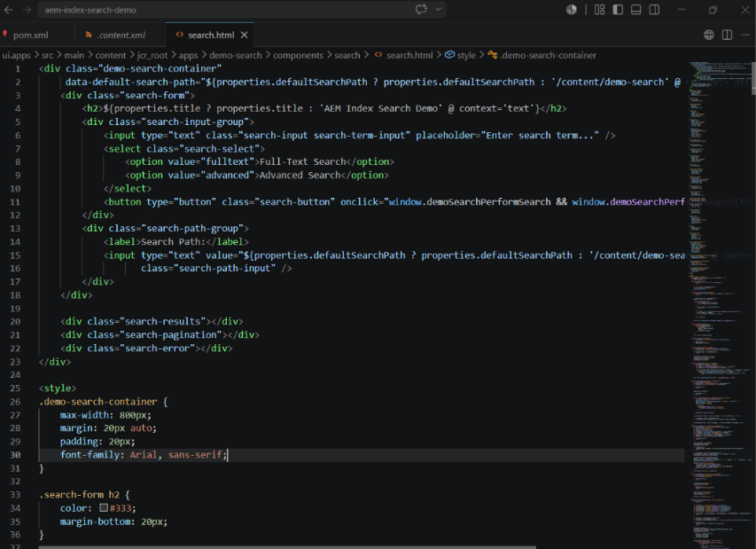Click the class icon beside .demo-search-container breadcrumb

tap(492, 55)
